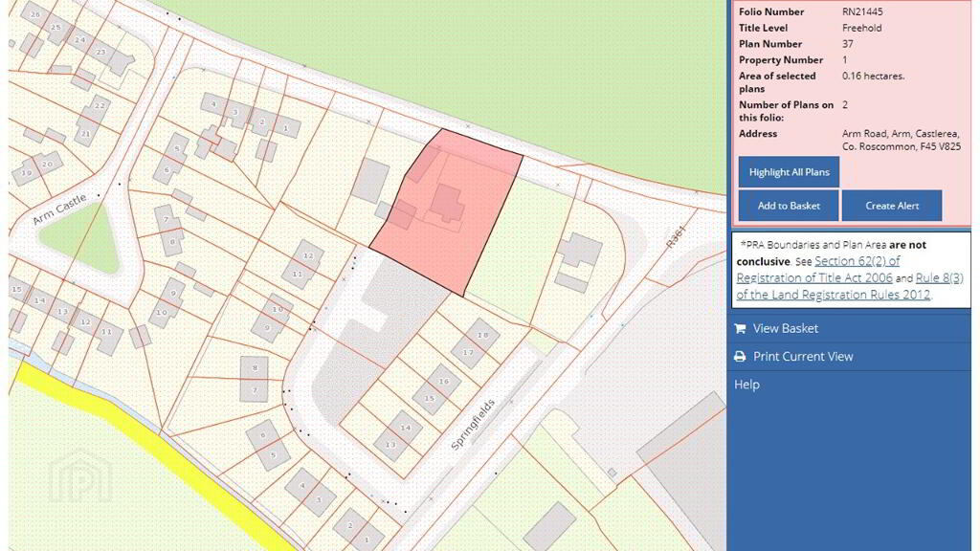Click the R361 road label
The image size is (980, 551).
(x=676, y=238)
